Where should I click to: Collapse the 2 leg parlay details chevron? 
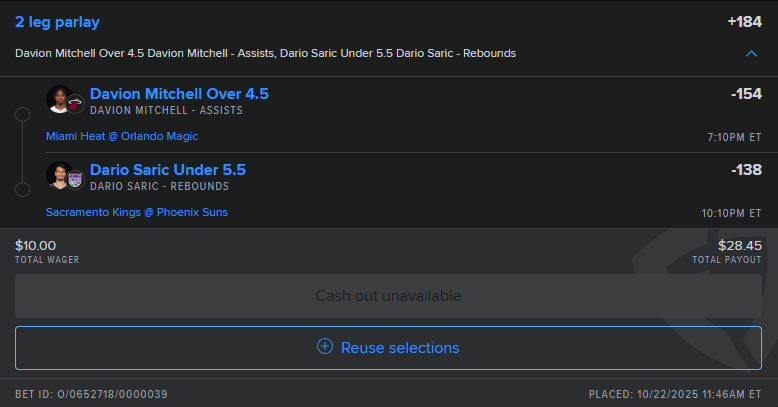(751, 54)
